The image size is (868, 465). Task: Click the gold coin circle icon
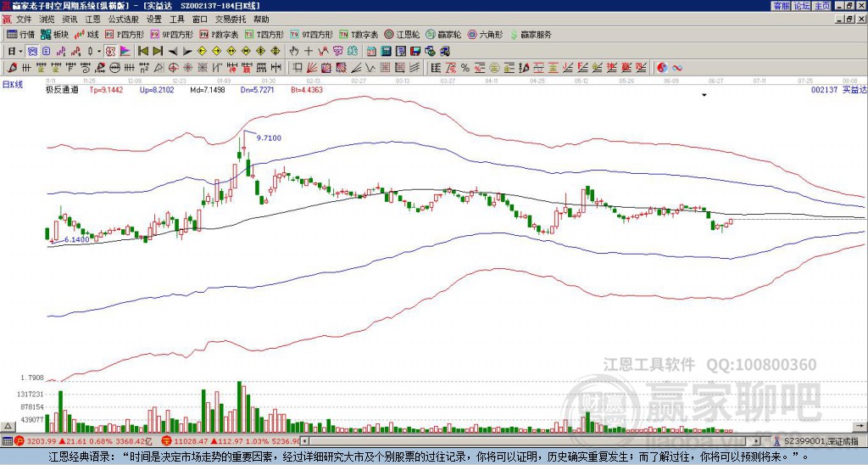[x=494, y=68]
